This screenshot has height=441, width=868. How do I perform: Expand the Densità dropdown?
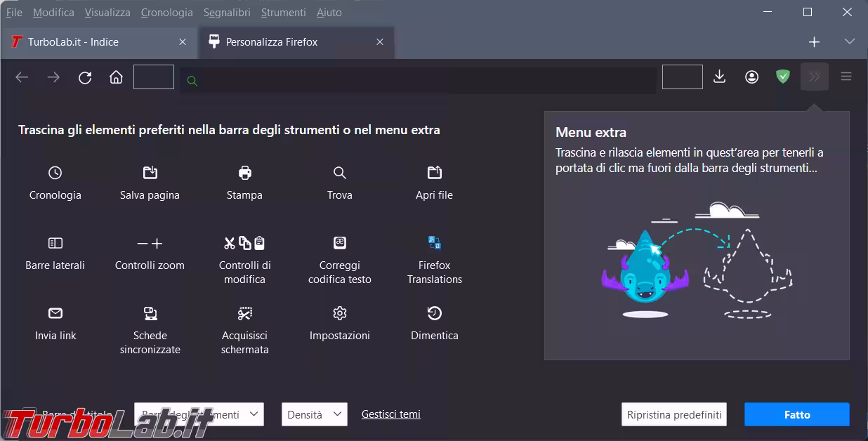click(x=314, y=414)
